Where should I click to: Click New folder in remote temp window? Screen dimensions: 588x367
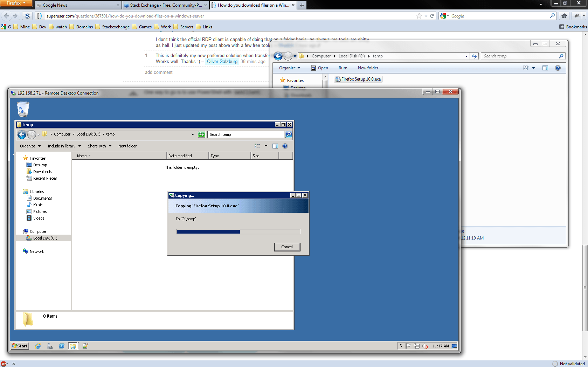[127, 146]
